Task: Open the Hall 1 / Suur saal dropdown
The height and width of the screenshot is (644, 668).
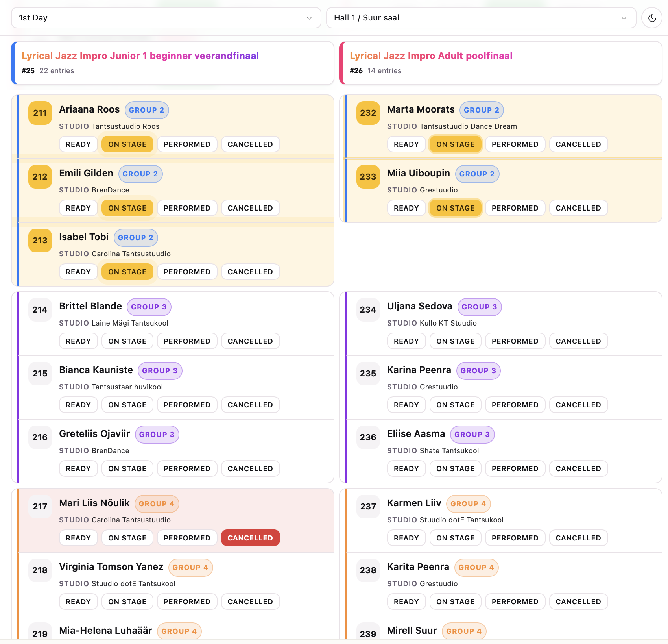Action: coord(481,18)
